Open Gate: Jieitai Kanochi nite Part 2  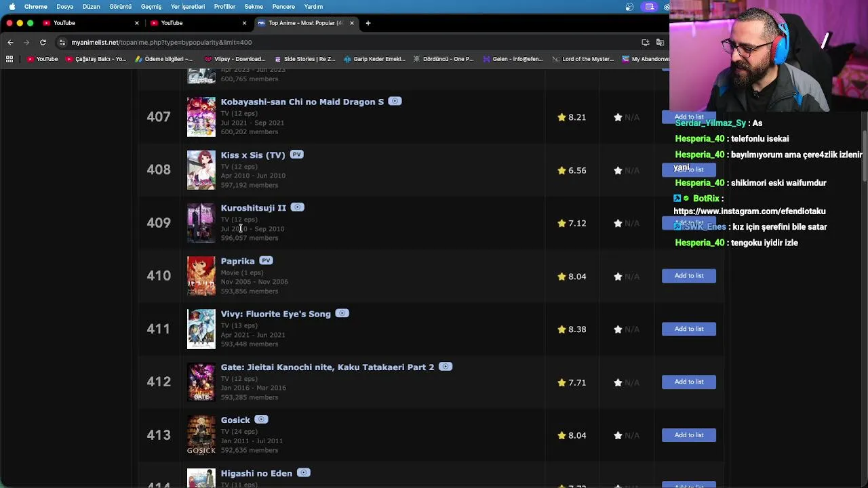(327, 367)
